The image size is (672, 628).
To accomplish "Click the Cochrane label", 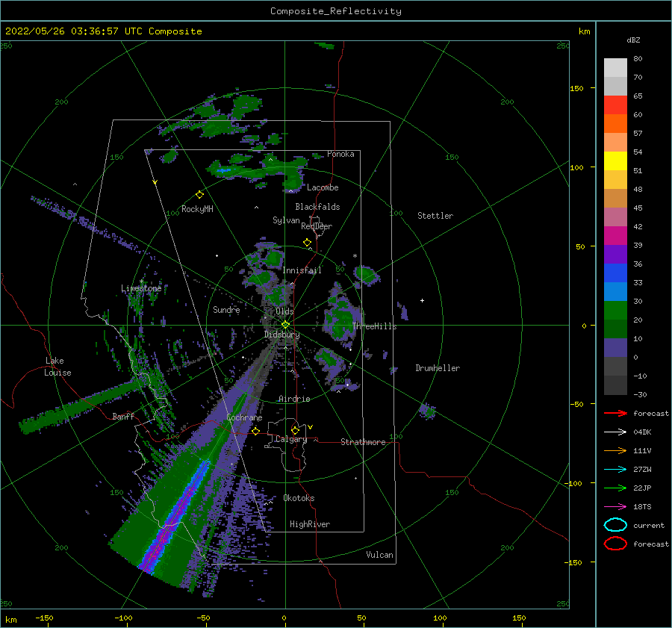I will click(x=244, y=417).
